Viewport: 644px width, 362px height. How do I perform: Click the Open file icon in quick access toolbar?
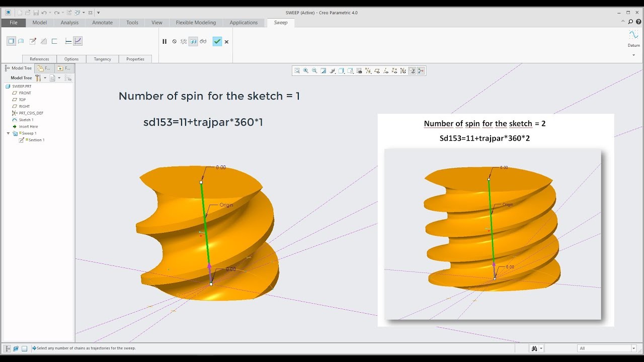28,13
